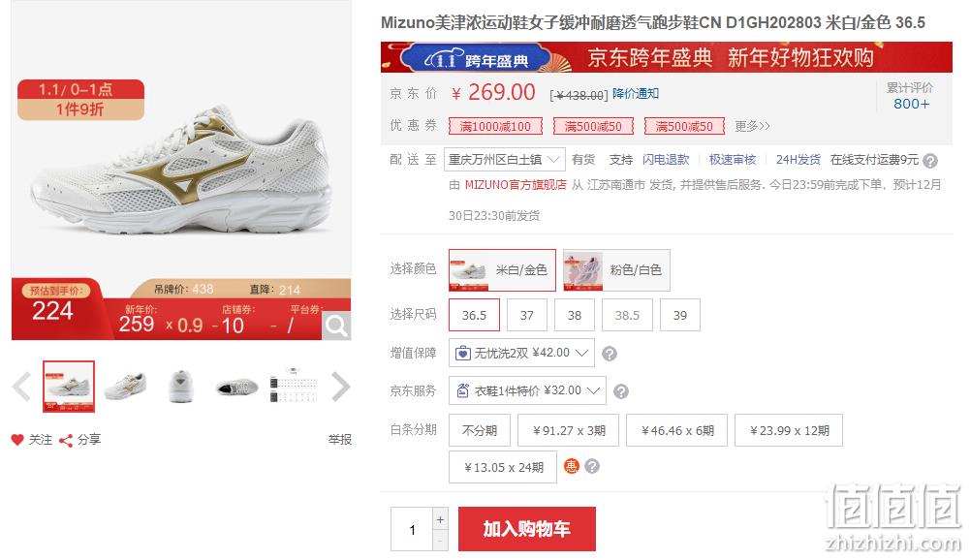Show previous thumbnails with left arrow
The width and height of the screenshot is (970, 560).
(21, 387)
